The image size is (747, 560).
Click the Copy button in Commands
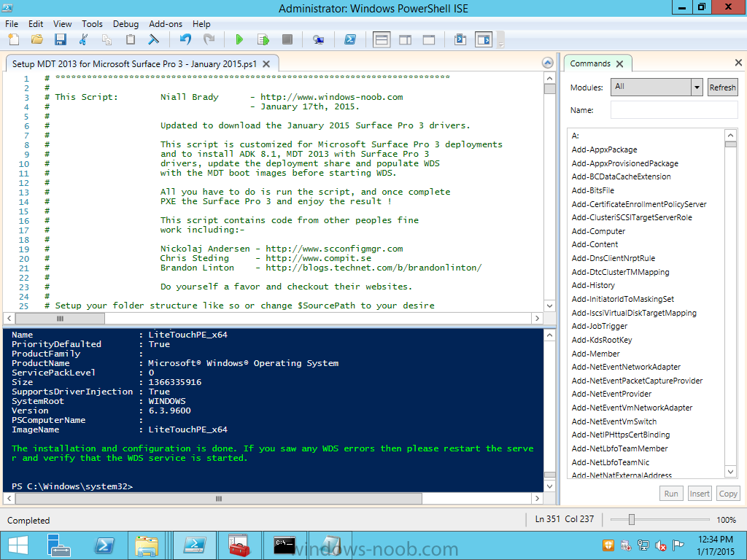click(x=728, y=494)
